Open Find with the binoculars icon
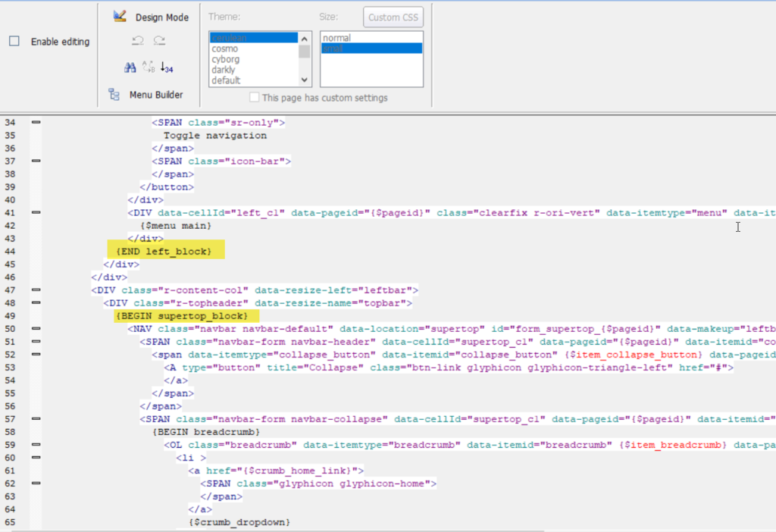The height and width of the screenshot is (532, 776). click(130, 67)
